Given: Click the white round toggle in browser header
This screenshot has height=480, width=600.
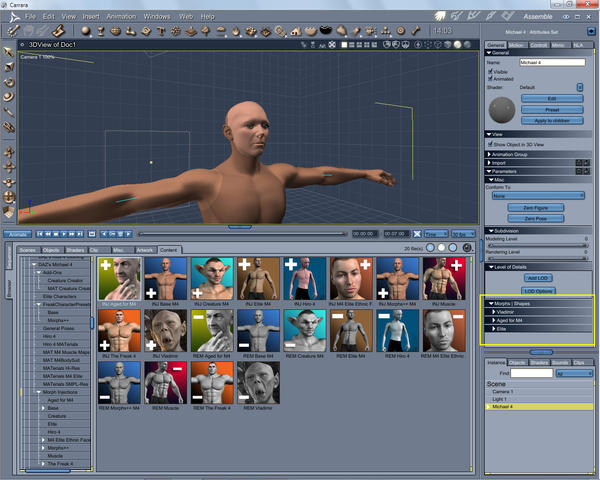Looking at the screenshot, I should coord(441,248).
